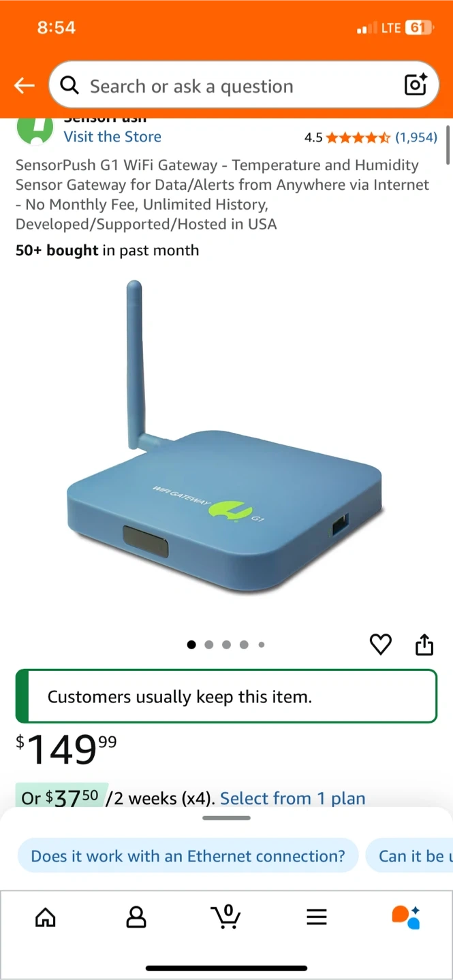Tap the back arrow icon
This screenshot has height=980, width=453.
coord(25,85)
